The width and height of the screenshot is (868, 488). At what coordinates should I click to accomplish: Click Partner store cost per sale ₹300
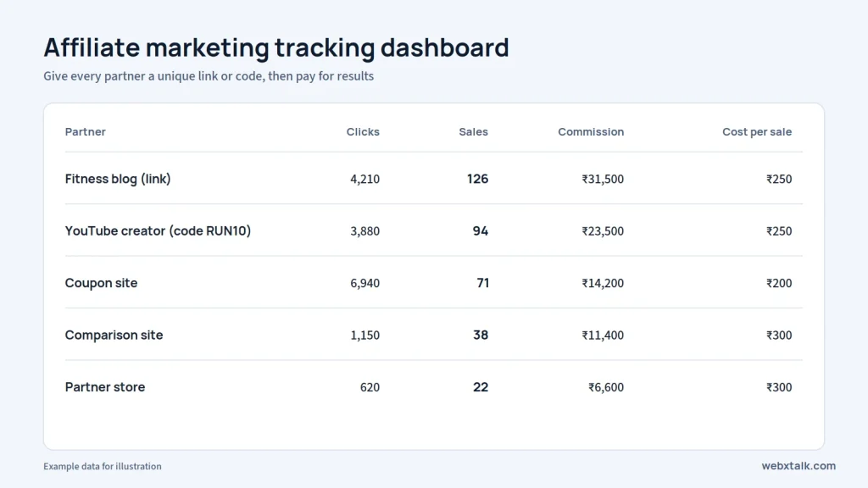point(779,386)
